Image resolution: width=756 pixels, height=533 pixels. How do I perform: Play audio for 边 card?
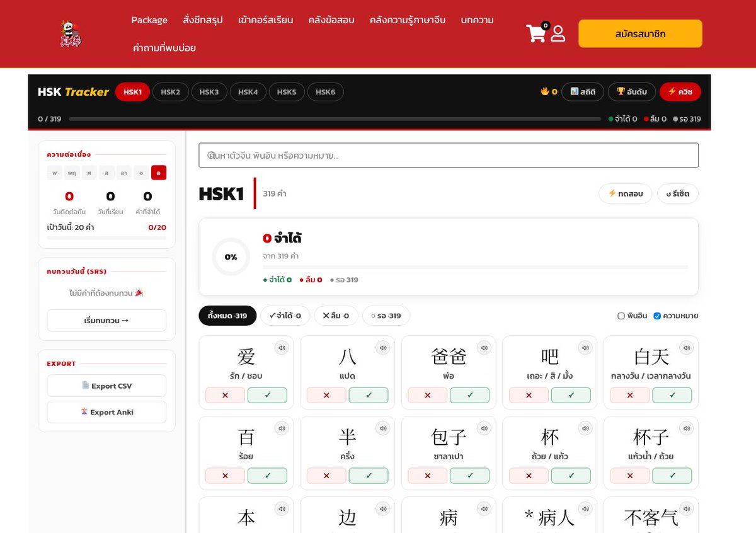tap(383, 508)
